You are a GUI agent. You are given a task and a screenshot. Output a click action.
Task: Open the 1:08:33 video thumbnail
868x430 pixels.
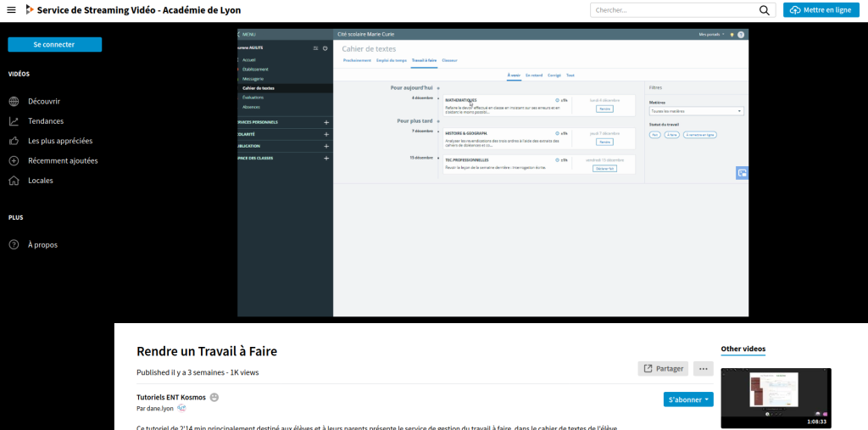point(776,398)
